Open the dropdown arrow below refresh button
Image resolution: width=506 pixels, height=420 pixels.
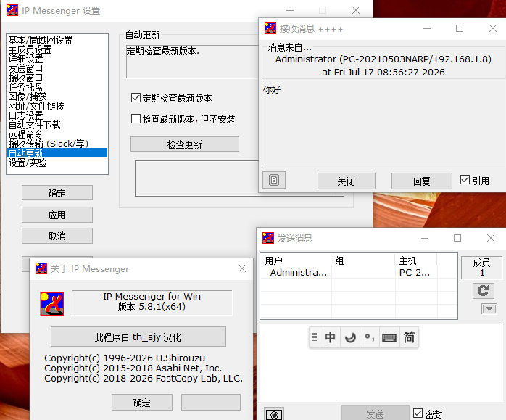coord(489,308)
